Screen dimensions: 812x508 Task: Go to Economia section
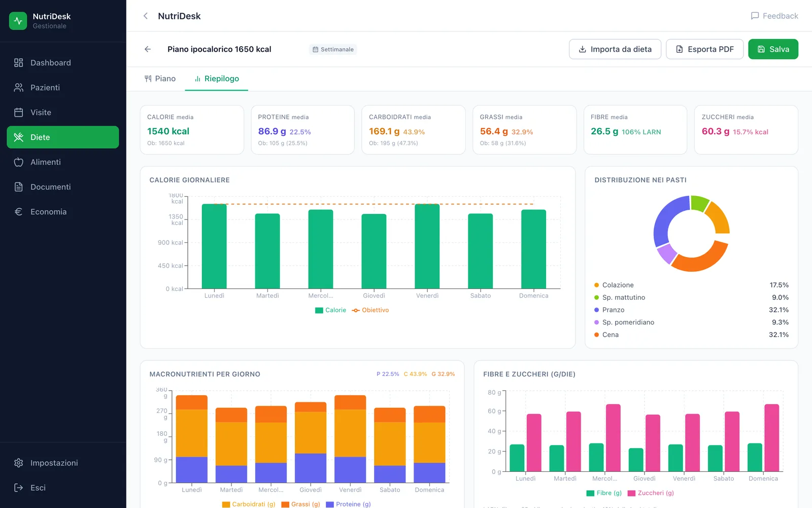(x=63, y=212)
